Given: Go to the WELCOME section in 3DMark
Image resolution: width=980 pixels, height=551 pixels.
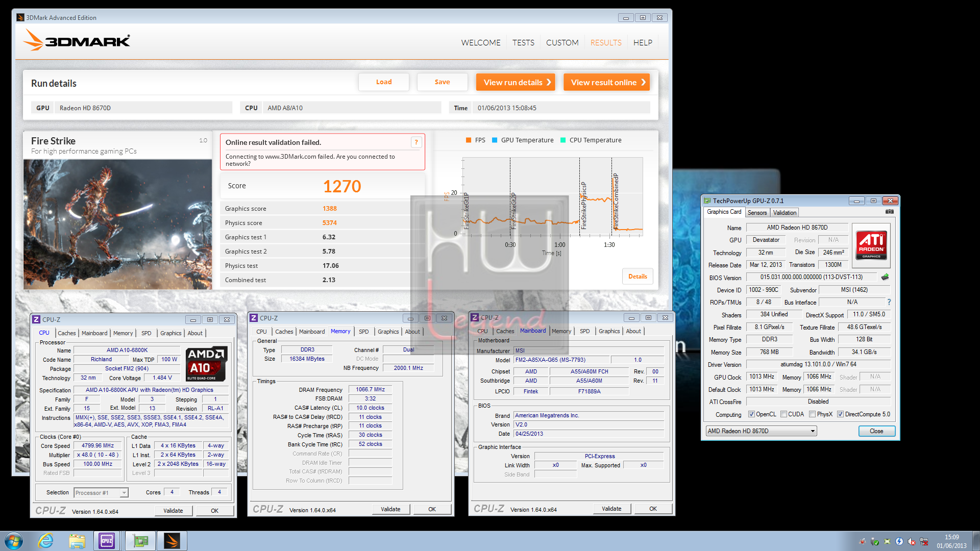Looking at the screenshot, I should [x=481, y=43].
